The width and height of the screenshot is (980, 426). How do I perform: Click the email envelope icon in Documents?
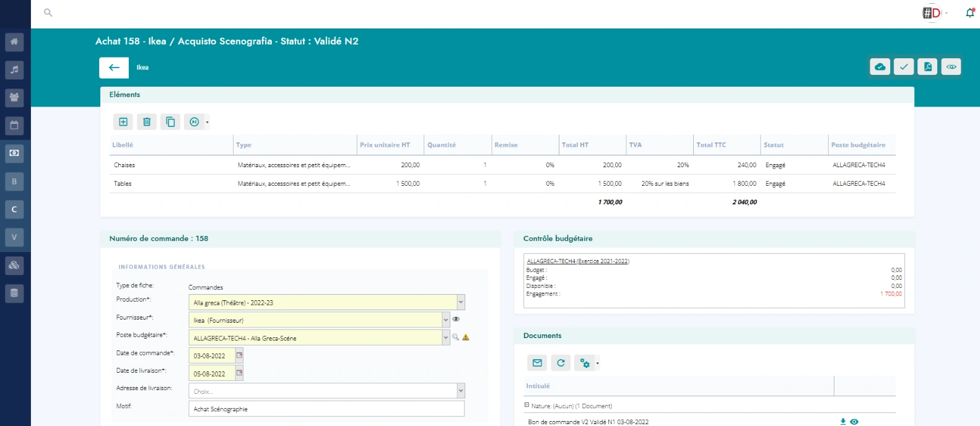point(537,363)
